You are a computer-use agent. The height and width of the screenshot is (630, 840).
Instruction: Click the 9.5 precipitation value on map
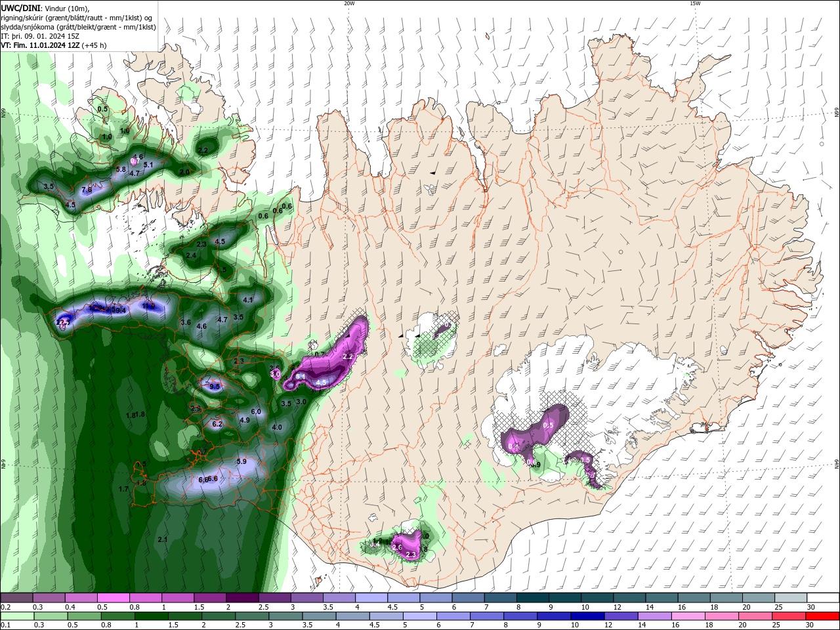coord(215,387)
